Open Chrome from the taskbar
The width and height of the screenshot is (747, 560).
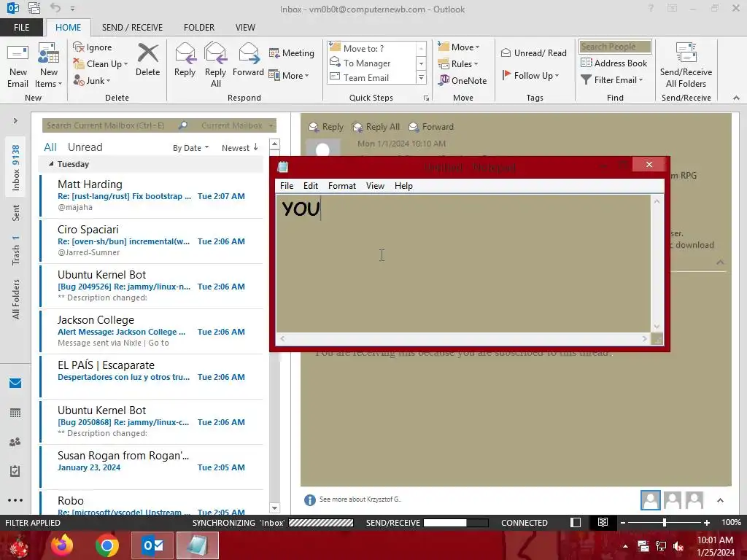(x=107, y=545)
